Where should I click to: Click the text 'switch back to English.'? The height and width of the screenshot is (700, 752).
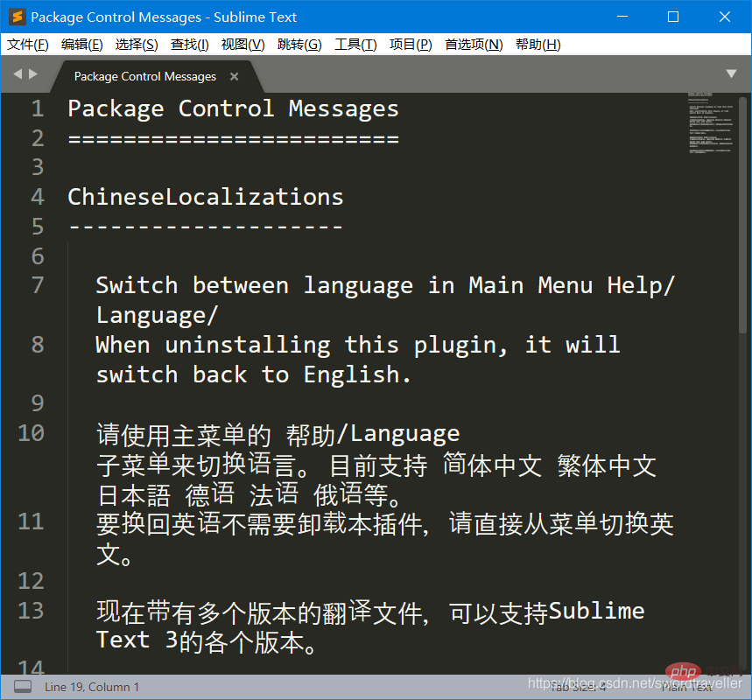click(253, 374)
